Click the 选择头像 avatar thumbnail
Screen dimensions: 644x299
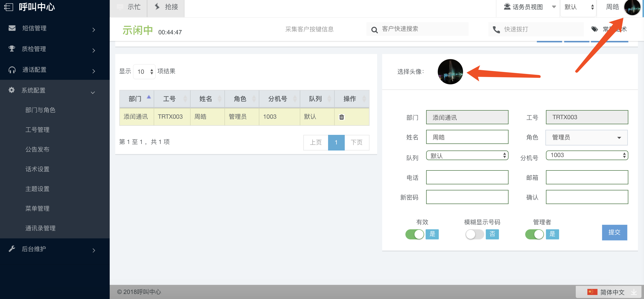[450, 72]
